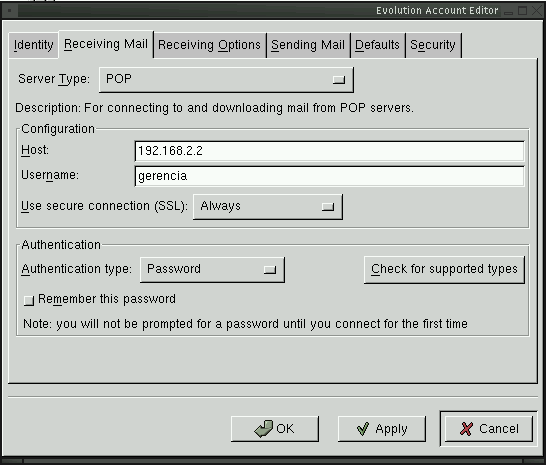Click the arrow icon on OK button
Screen dimensions: 546x465
coord(264,428)
